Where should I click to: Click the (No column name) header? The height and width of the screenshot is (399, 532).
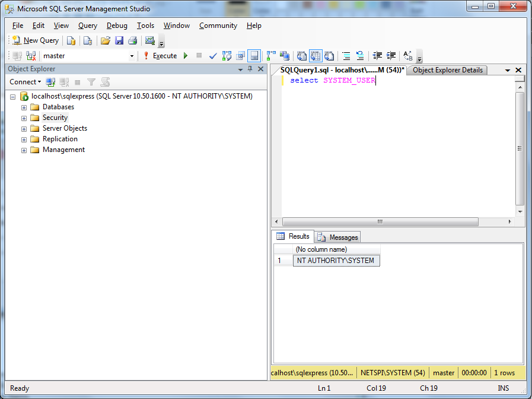pos(336,249)
